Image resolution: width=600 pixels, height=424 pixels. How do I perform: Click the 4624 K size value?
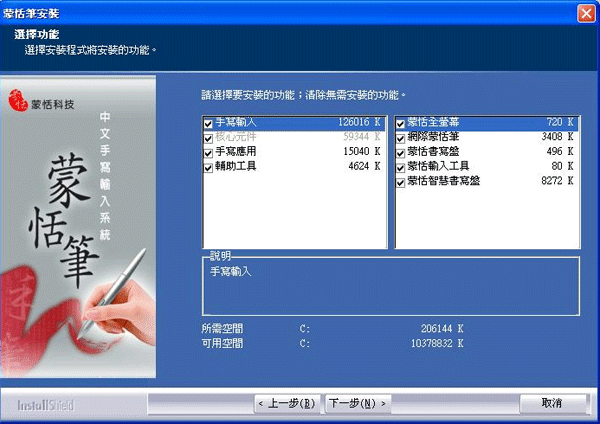[364, 166]
